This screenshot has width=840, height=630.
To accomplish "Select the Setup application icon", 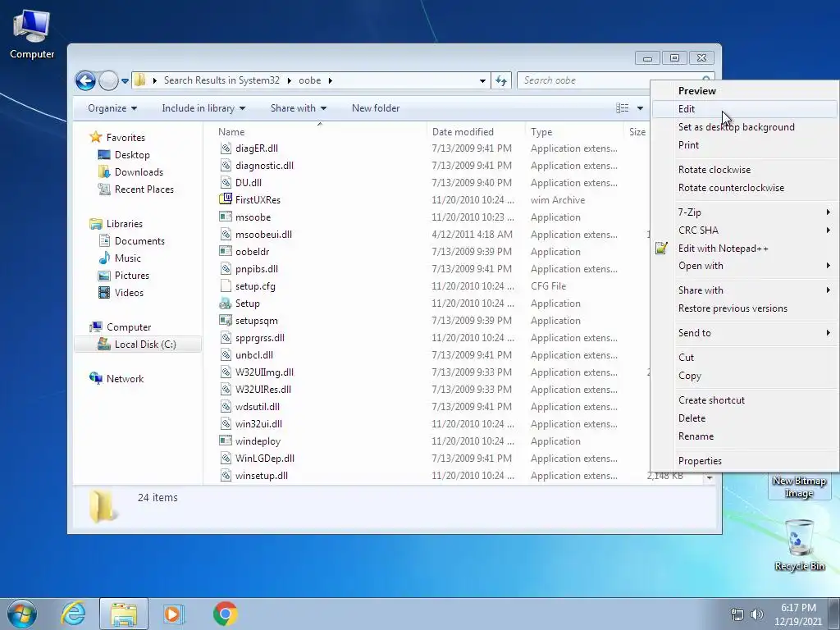I will (x=226, y=304).
